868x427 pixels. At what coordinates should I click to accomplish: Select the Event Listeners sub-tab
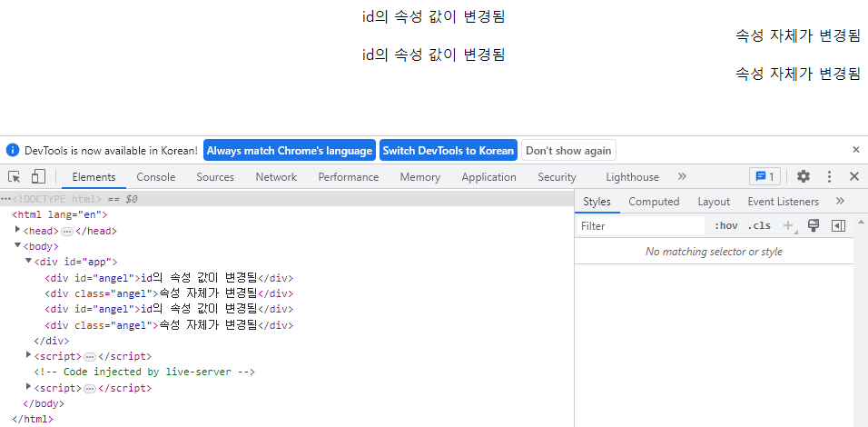pos(783,202)
